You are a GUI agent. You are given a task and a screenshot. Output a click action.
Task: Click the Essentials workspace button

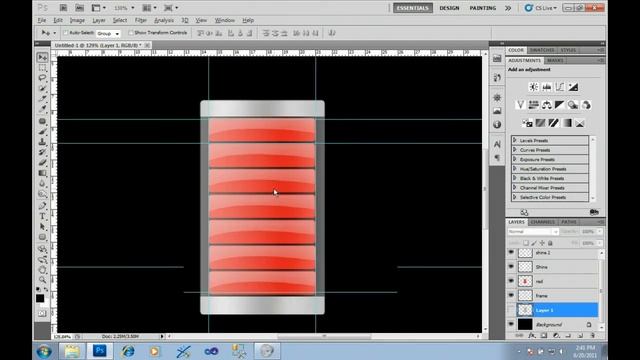point(413,8)
